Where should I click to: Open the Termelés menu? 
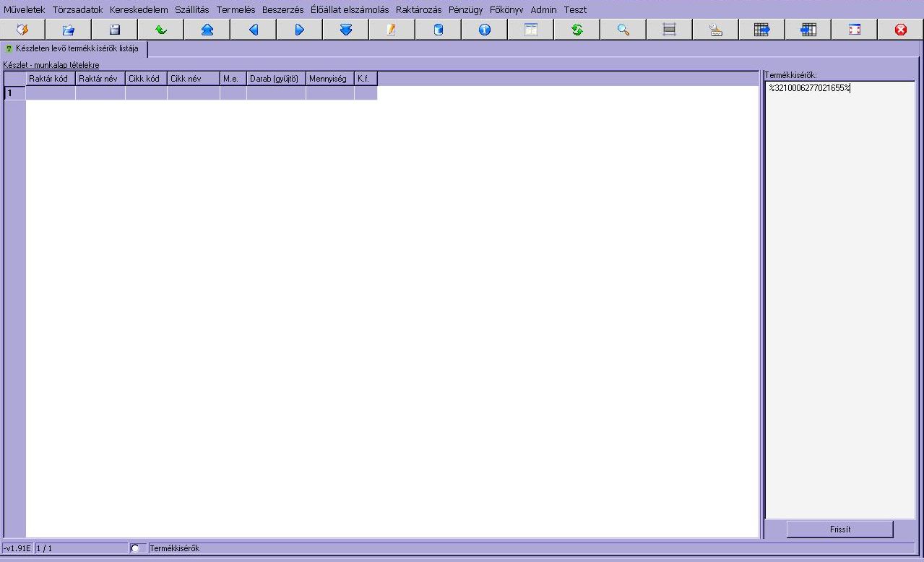(x=236, y=10)
